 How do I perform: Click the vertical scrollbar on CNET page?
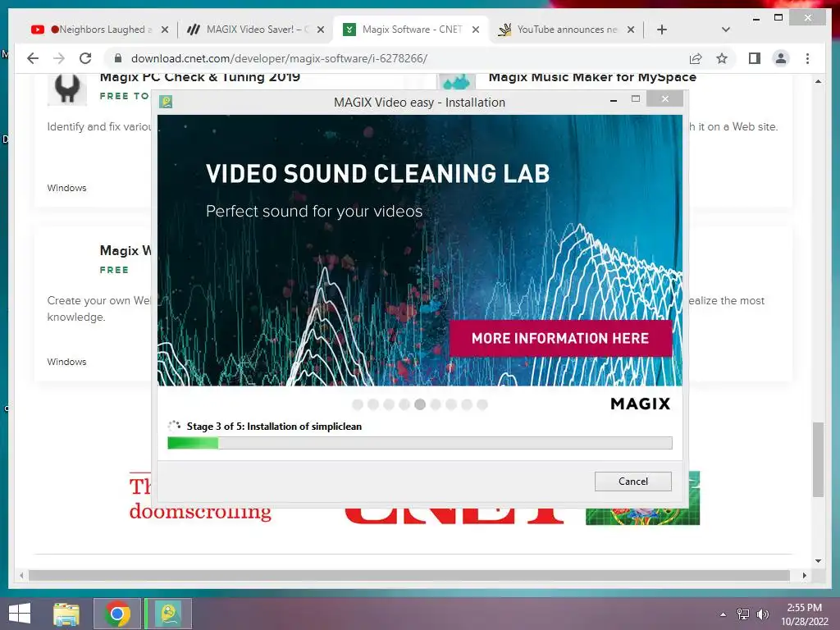click(818, 459)
